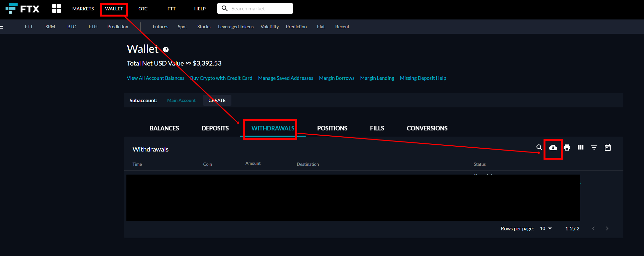Download withdrawals as CSV
This screenshot has width=644, height=256.
pos(553,148)
